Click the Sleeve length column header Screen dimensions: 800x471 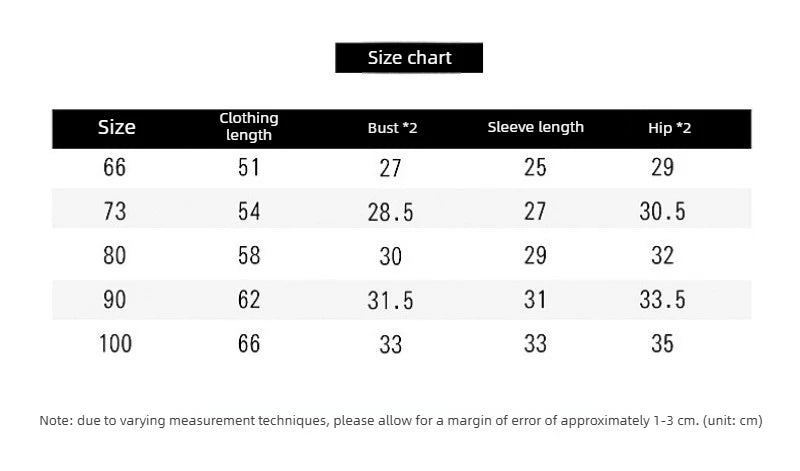click(x=535, y=127)
